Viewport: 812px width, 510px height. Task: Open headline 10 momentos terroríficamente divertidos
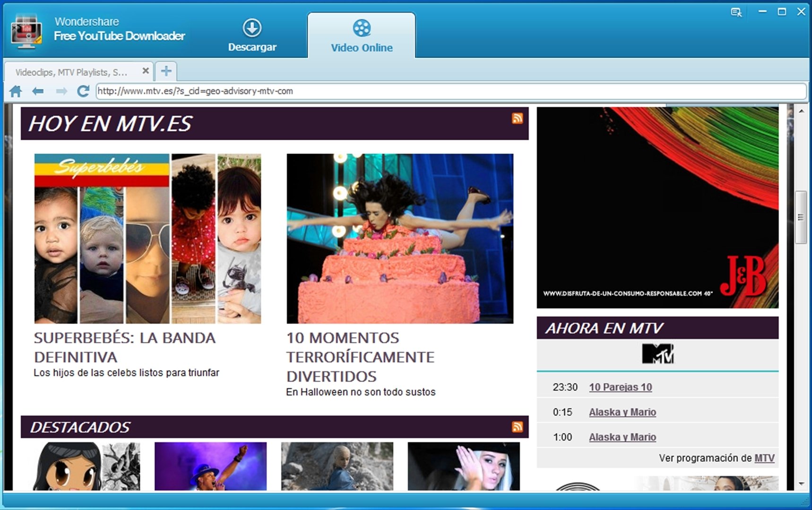pyautogui.click(x=360, y=357)
